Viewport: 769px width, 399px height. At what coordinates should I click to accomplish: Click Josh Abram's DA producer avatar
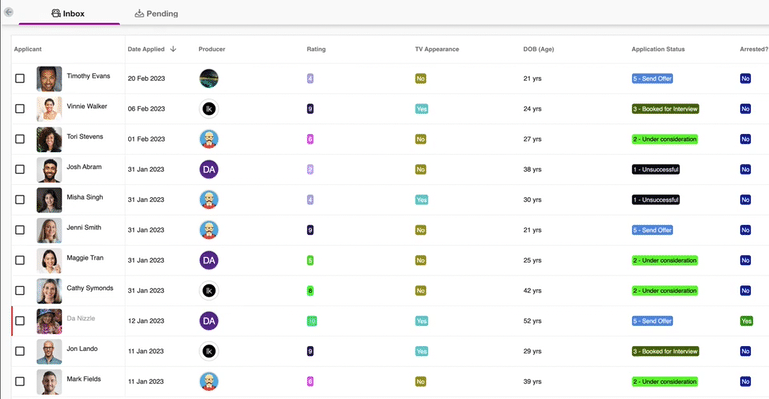(x=209, y=169)
